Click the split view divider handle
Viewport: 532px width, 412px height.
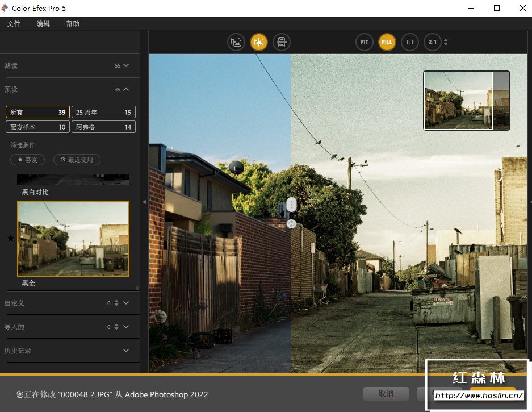(291, 205)
